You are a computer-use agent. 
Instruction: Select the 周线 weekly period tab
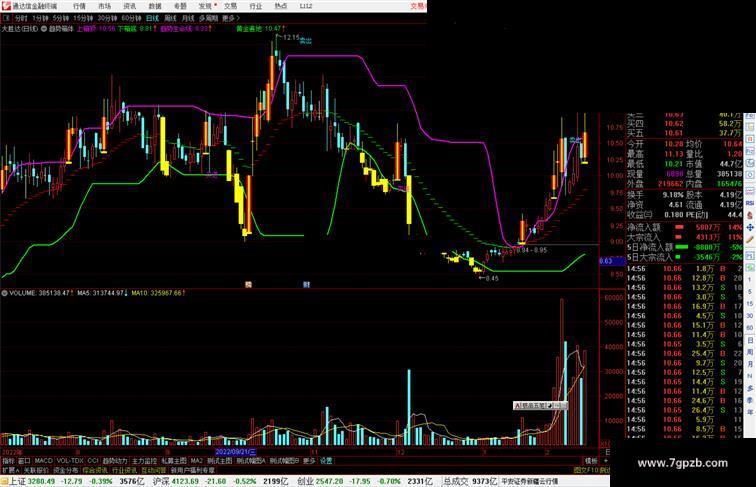click(x=170, y=18)
